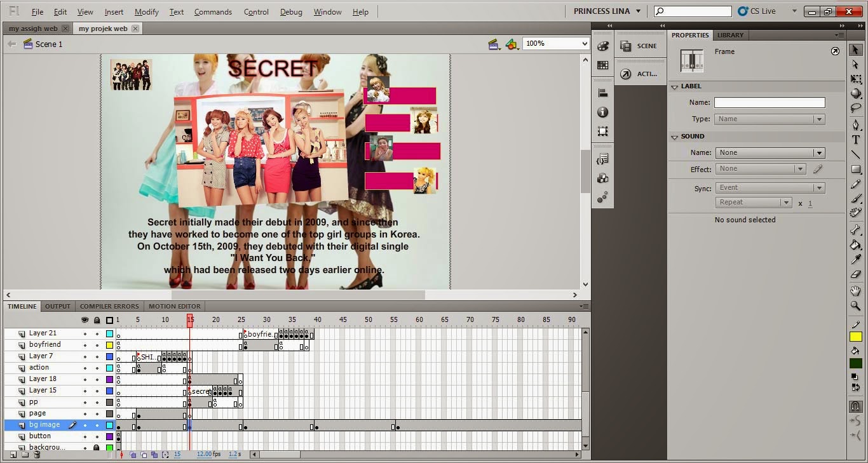The image size is (868, 463).
Task: Select the Brush tool
Action: point(856,198)
